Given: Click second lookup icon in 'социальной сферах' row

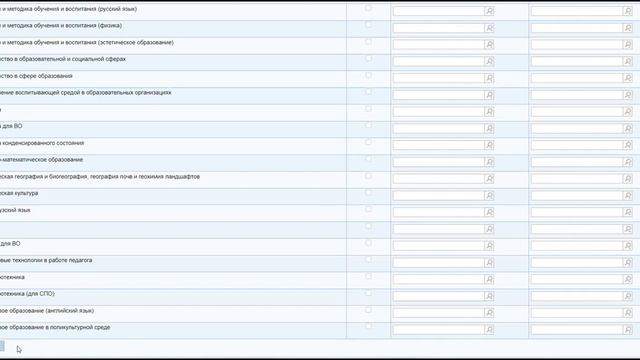Looking at the screenshot, I should (627, 61).
